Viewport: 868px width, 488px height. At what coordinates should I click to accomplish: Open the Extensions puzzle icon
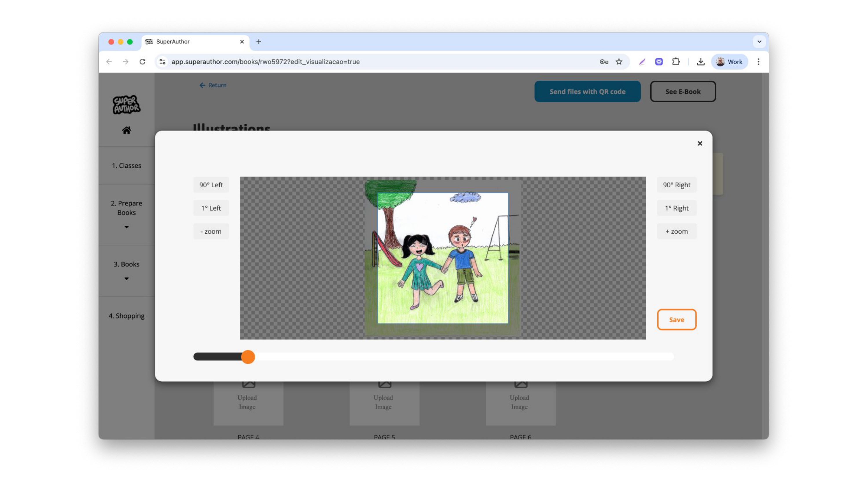click(x=676, y=62)
